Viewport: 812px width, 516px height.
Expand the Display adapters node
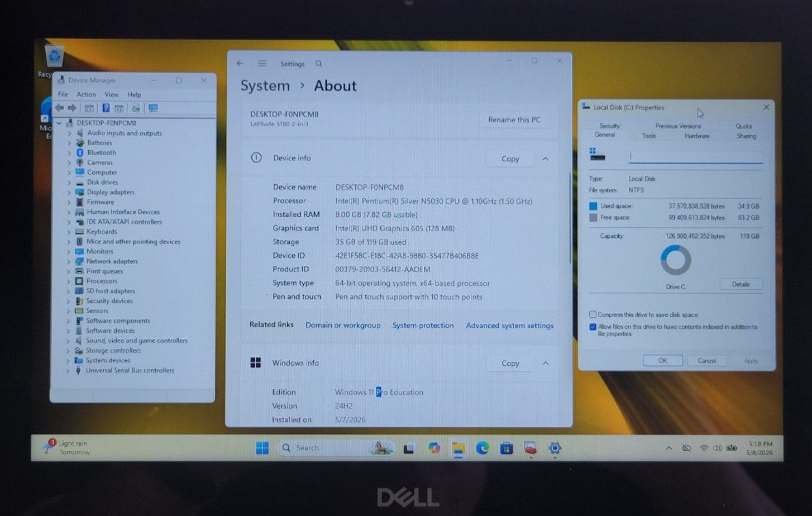coord(69,192)
